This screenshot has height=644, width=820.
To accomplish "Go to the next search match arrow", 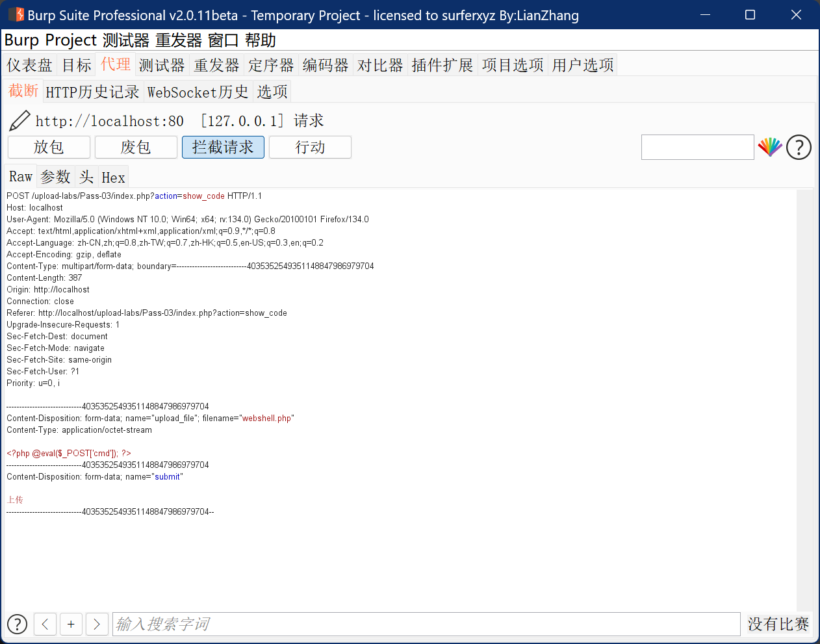I will pyautogui.click(x=97, y=624).
